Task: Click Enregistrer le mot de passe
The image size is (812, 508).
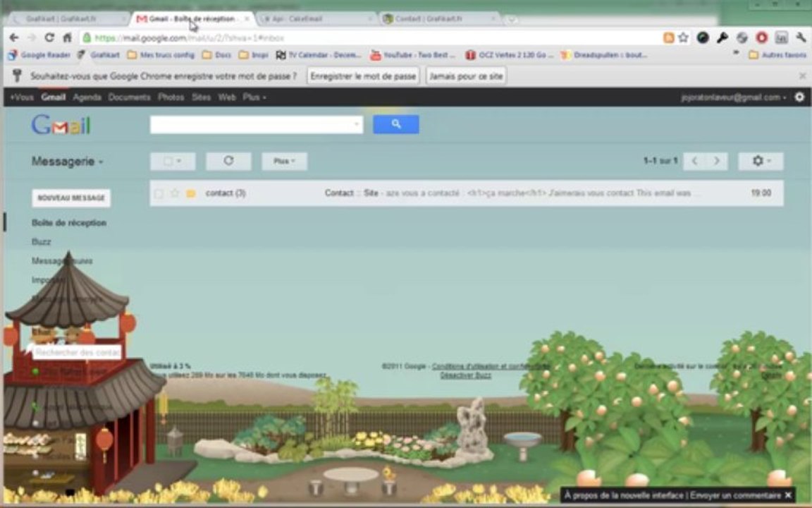Action: point(363,76)
